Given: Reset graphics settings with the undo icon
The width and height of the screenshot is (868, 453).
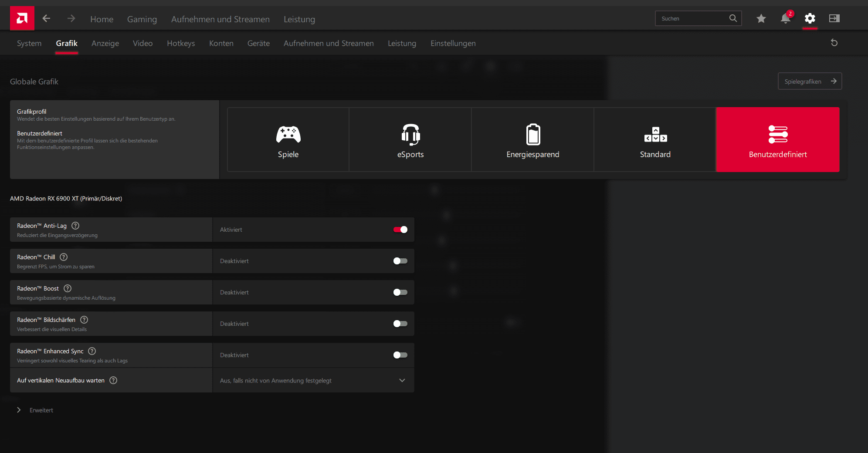Looking at the screenshot, I should [x=834, y=43].
